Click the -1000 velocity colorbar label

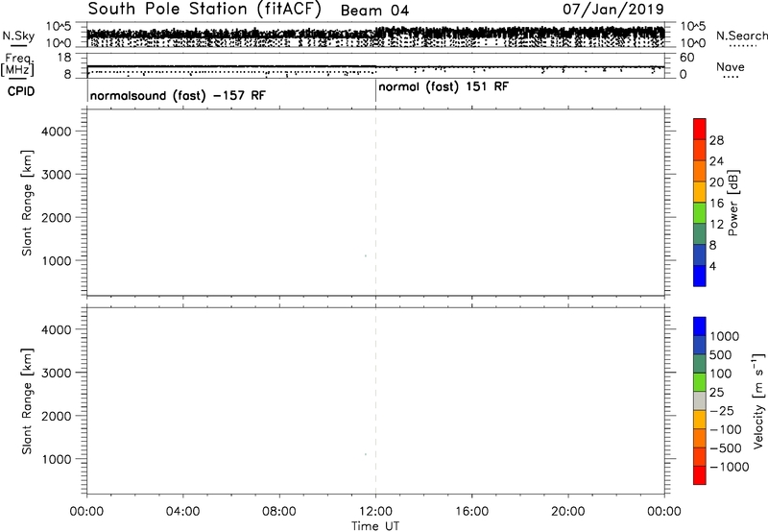click(729, 467)
